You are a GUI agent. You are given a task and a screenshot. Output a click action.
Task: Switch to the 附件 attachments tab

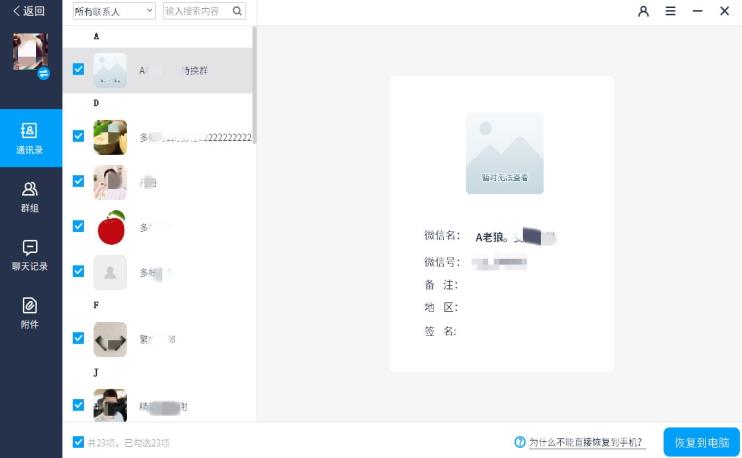click(x=30, y=313)
